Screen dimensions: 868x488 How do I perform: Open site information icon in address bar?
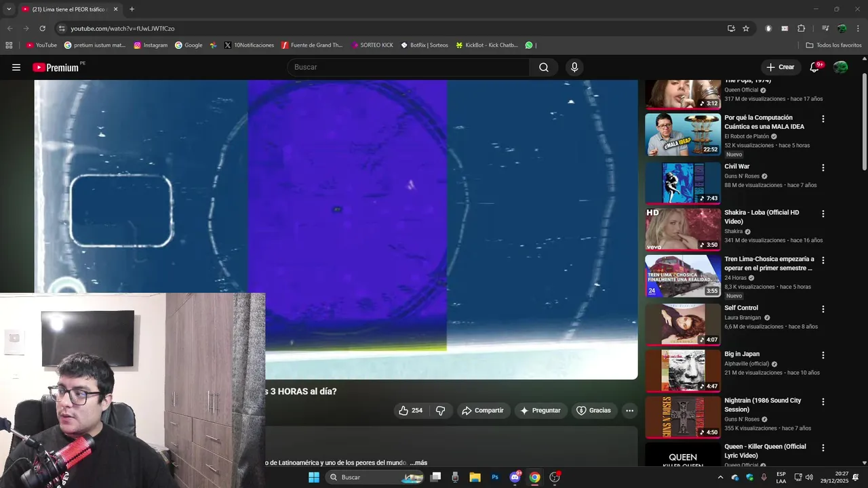pos(62,28)
